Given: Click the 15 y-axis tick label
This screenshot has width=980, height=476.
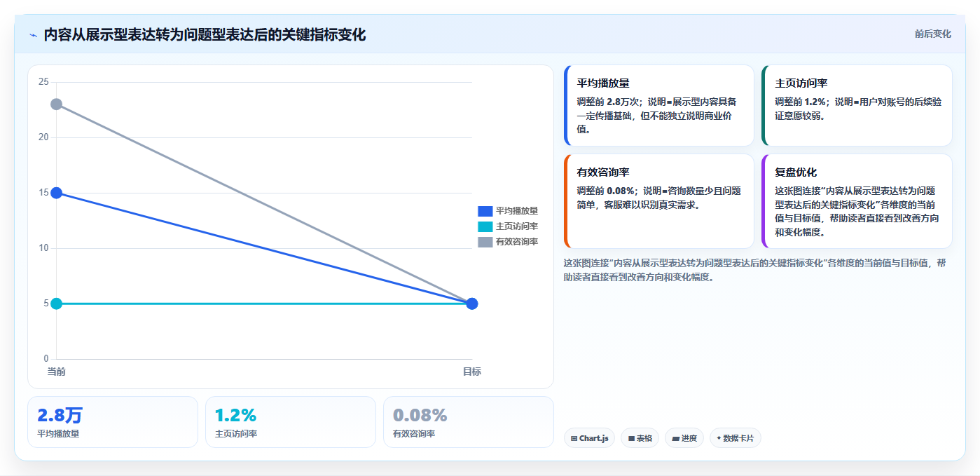Looking at the screenshot, I should tap(43, 193).
